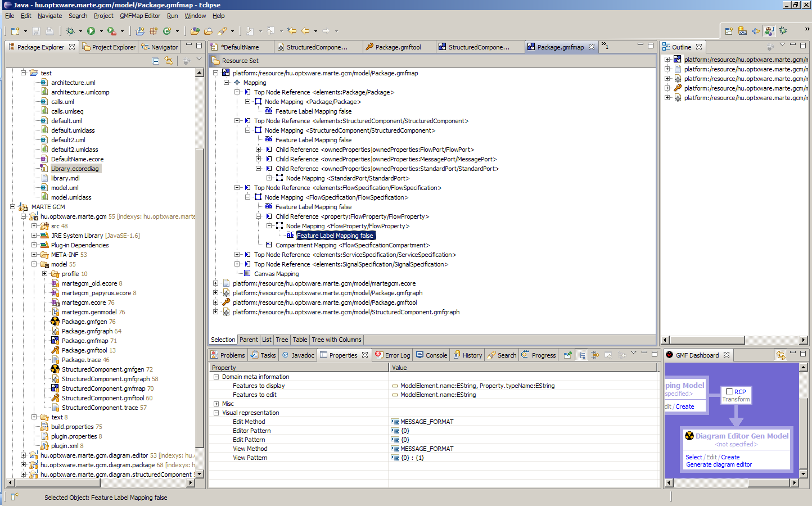812x506 pixels.
Task: Expand the martegcm.ecore resource node
Action: coord(216,283)
